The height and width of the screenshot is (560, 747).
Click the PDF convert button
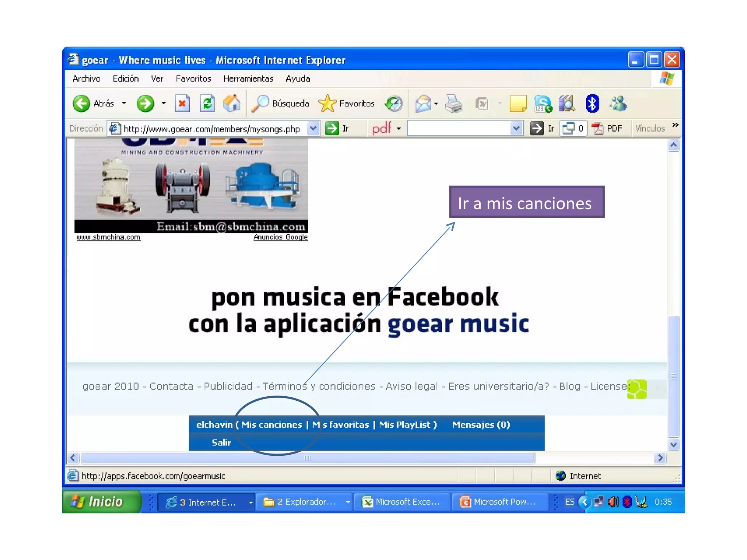pyautogui.click(x=607, y=128)
